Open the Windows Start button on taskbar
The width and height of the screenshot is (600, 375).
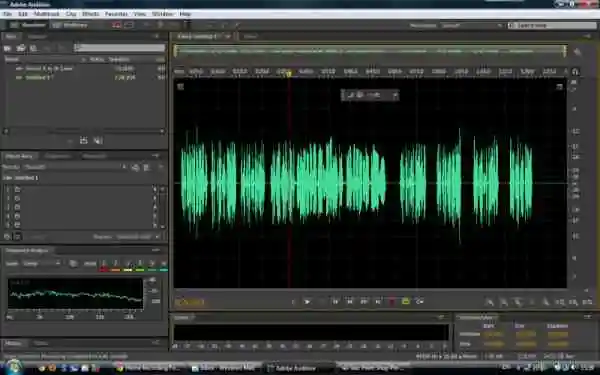[x=12, y=367]
